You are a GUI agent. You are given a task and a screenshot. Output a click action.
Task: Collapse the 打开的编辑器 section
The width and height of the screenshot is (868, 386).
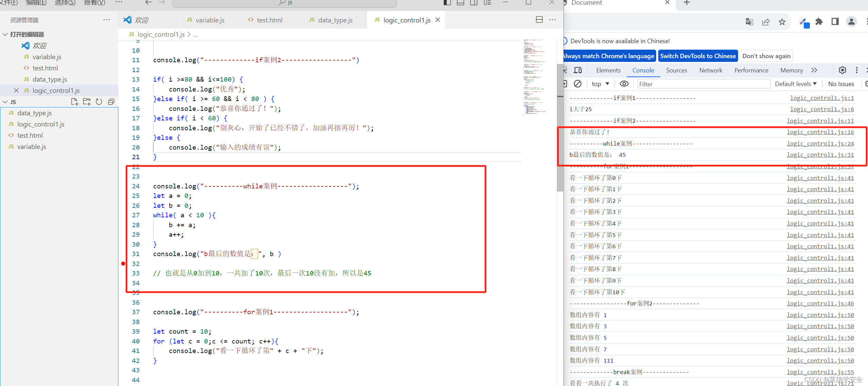[x=5, y=34]
